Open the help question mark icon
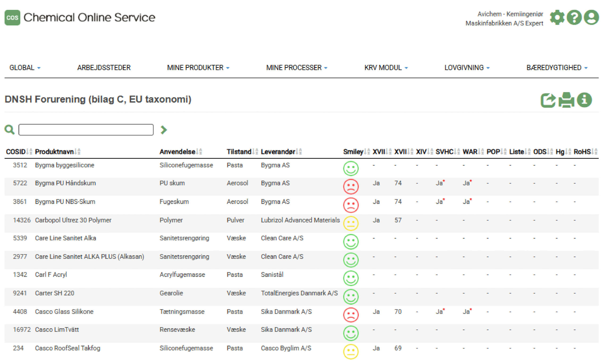Screen dimensions: 604x364 (574, 17)
